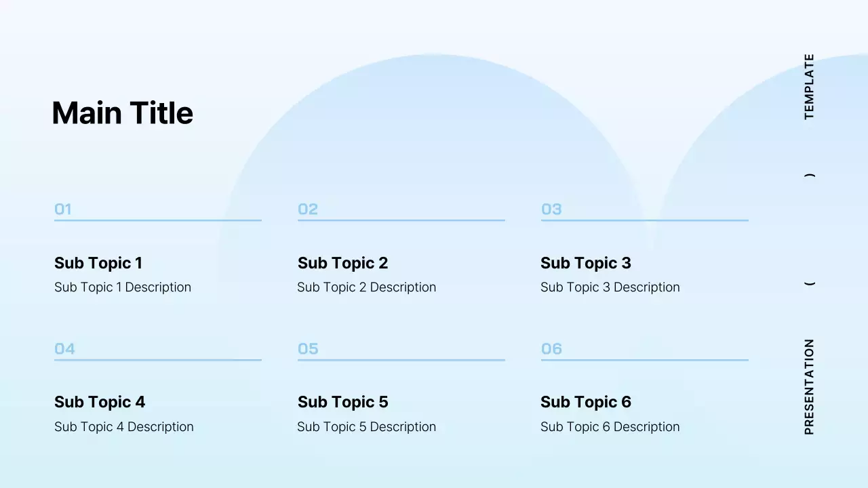Select the Sub Topic 2 Description text

tap(366, 287)
